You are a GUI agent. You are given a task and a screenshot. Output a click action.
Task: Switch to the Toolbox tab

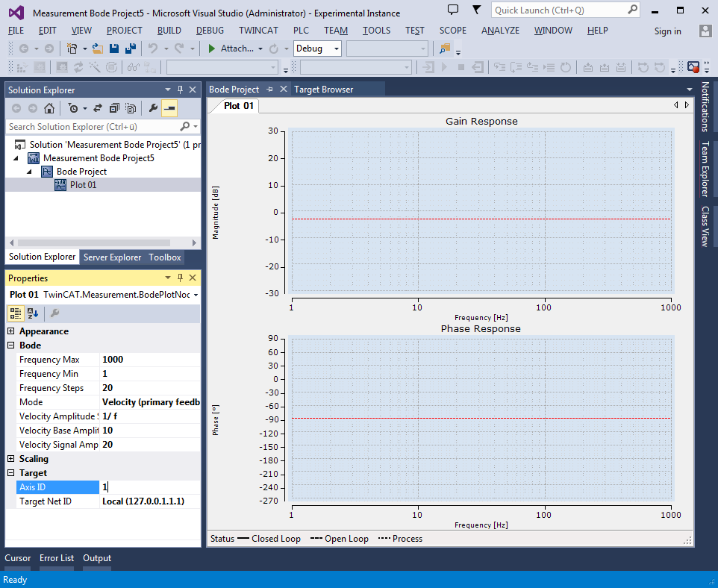(165, 257)
